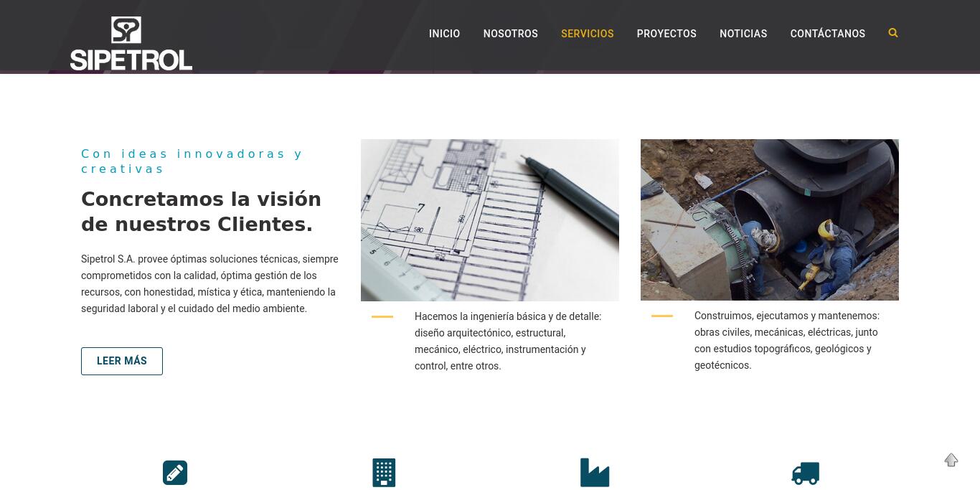This screenshot has width=980, height=490.
Task: Click the ingeniería básica y de detalle description
Action: [x=508, y=341]
